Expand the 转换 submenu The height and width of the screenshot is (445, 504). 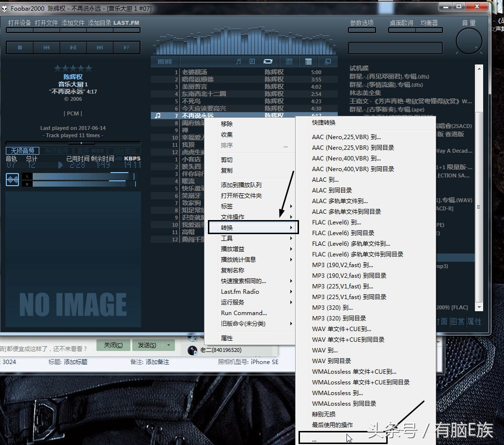coord(253,227)
